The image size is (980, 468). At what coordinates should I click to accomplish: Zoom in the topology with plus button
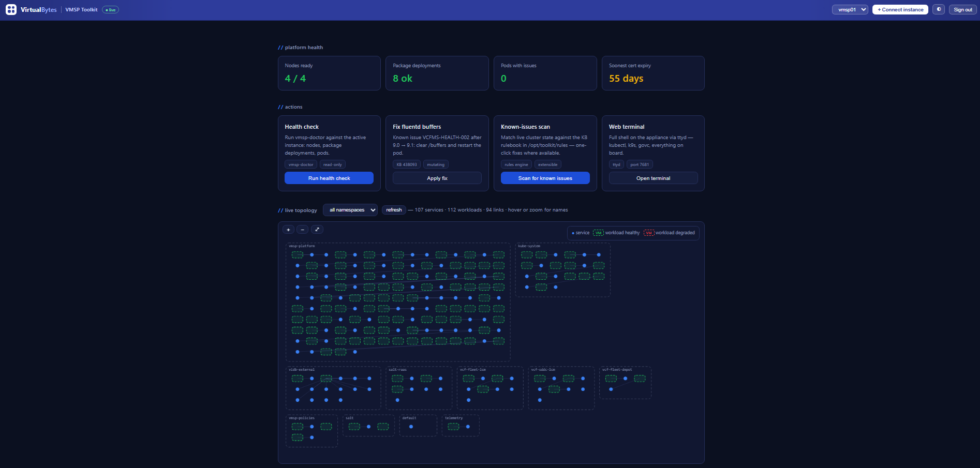point(288,230)
